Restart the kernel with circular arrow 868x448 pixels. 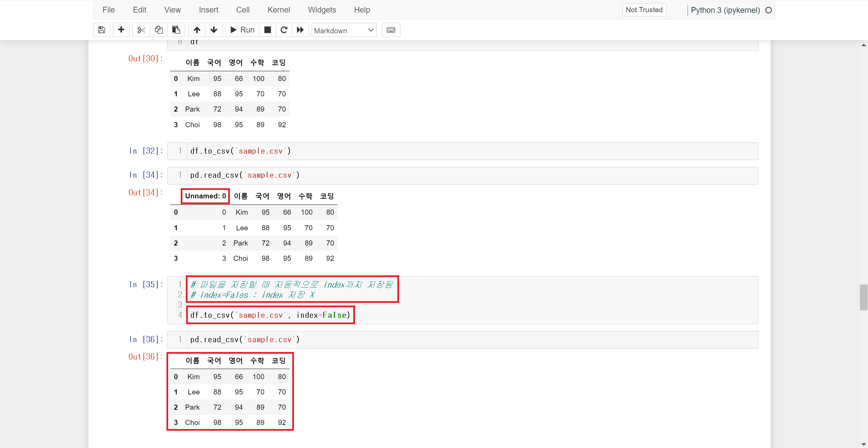click(x=284, y=30)
